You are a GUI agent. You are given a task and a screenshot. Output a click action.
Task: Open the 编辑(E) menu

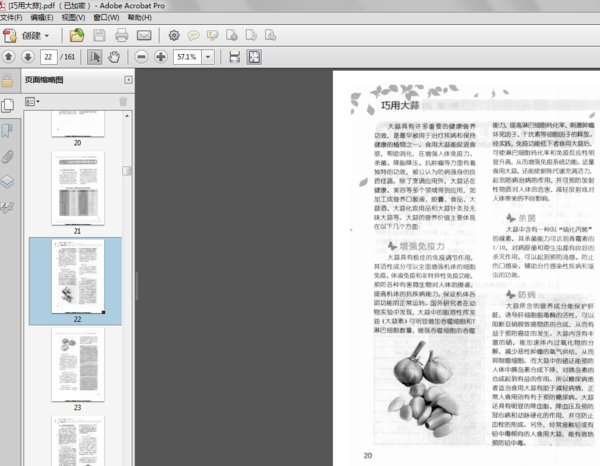(x=42, y=18)
